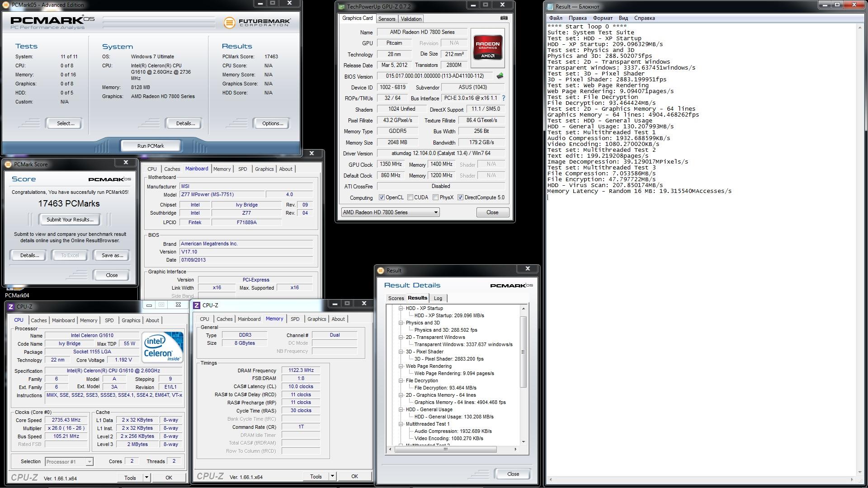
Task: Click the GPU Clock 1350 MHz field
Action: point(390,164)
